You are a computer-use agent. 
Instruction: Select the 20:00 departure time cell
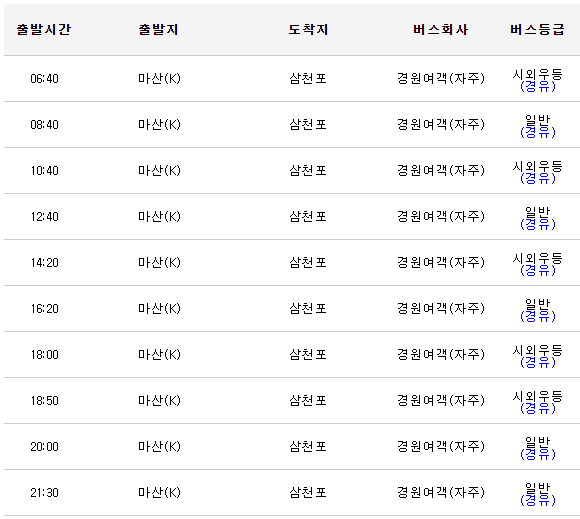click(x=44, y=446)
